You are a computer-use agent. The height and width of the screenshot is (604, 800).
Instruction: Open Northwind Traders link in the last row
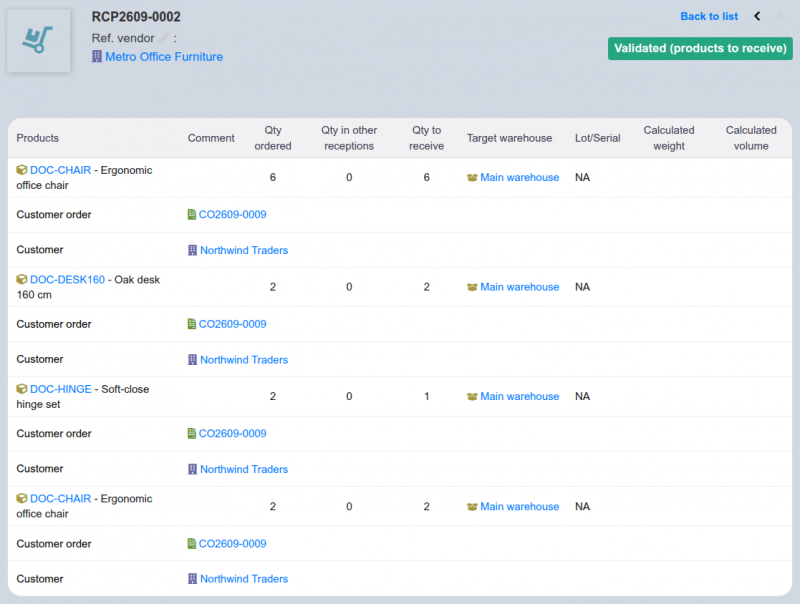click(244, 578)
